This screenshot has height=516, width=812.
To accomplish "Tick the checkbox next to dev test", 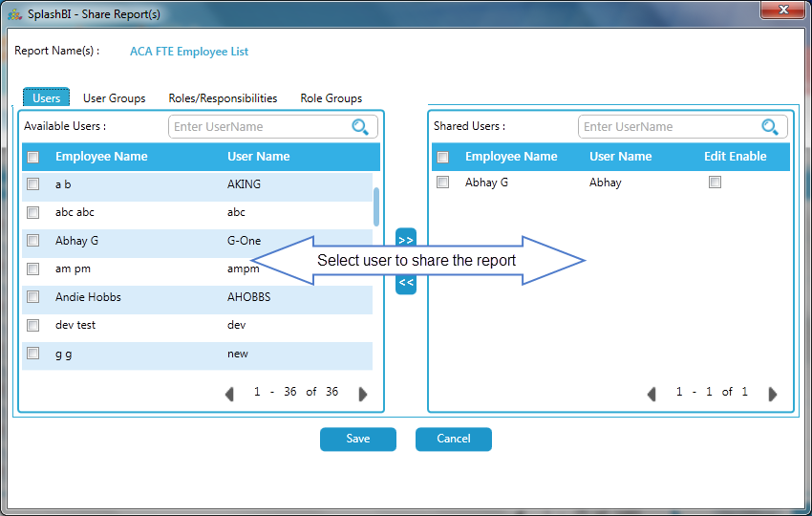I will pyautogui.click(x=33, y=325).
